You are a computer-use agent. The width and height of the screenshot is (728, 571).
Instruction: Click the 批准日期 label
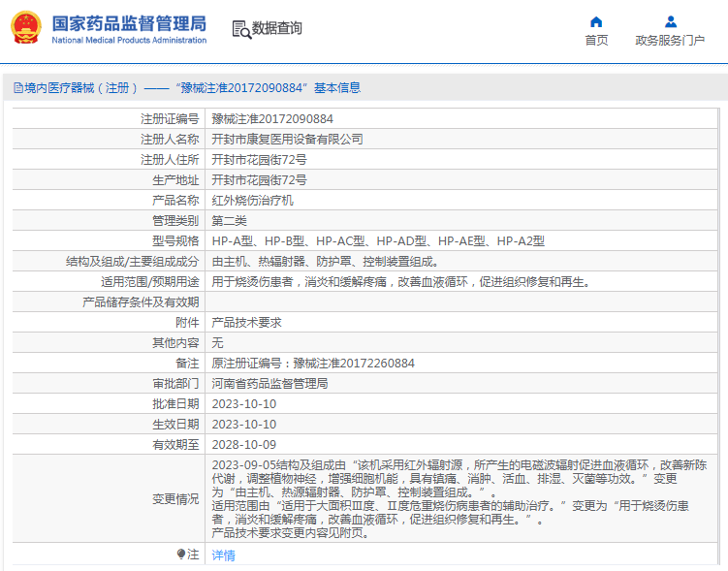(x=175, y=404)
